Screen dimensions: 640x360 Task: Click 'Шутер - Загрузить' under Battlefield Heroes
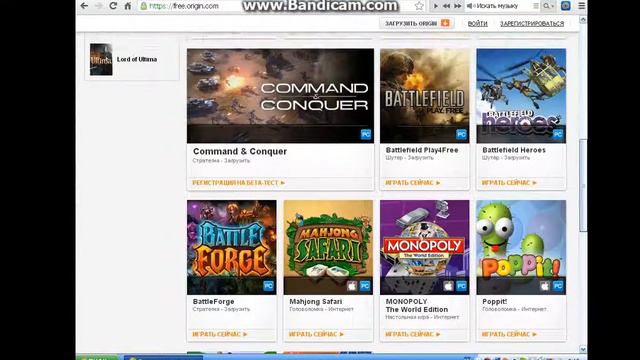pyautogui.click(x=506, y=158)
